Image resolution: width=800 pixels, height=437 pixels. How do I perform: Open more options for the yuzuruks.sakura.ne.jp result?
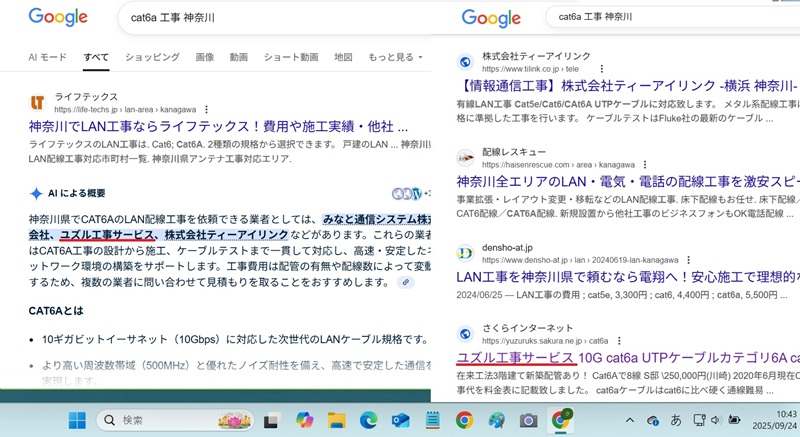(619, 341)
